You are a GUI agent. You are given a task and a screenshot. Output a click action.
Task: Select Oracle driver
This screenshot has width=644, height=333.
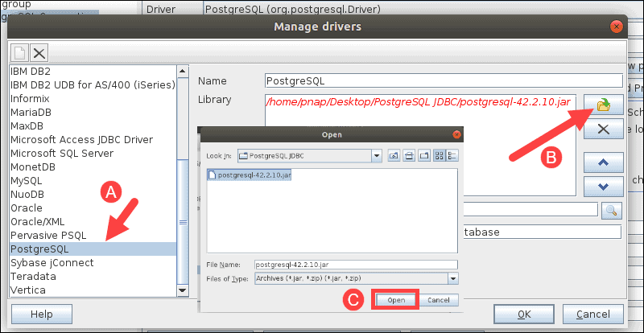93,208
